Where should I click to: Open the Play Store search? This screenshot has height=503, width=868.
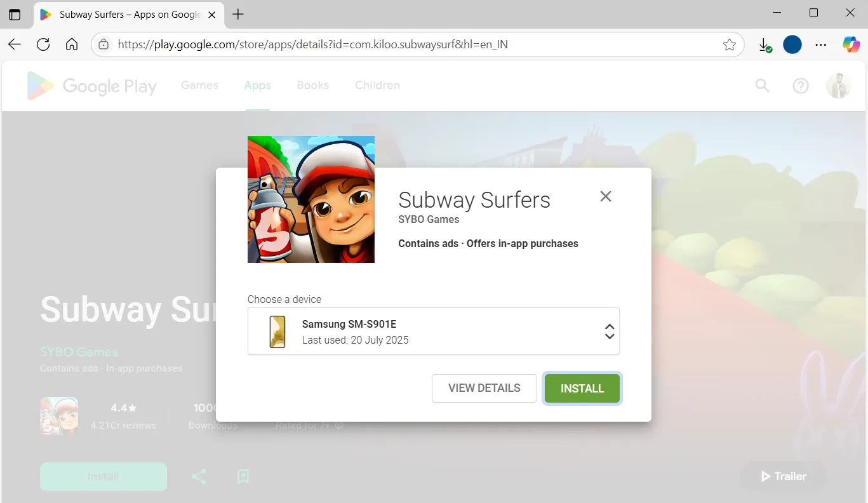coord(762,85)
